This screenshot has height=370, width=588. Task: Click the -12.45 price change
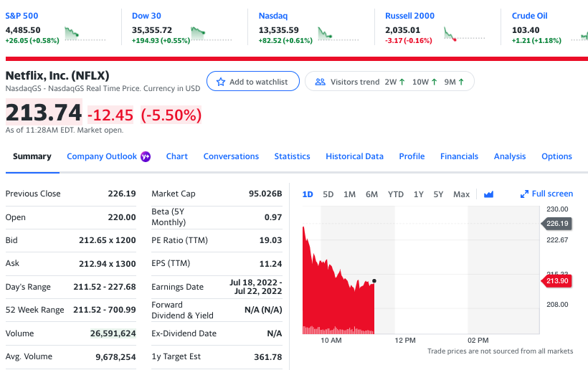[x=110, y=115]
